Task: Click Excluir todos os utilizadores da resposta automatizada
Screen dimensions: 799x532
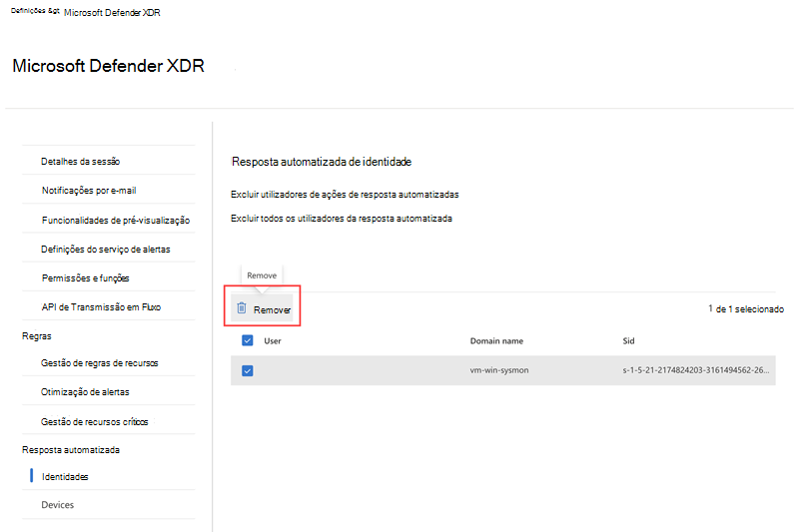Action: (x=342, y=219)
